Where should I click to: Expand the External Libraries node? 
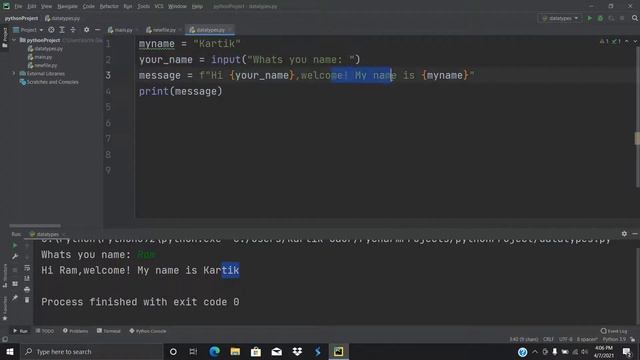[14, 73]
